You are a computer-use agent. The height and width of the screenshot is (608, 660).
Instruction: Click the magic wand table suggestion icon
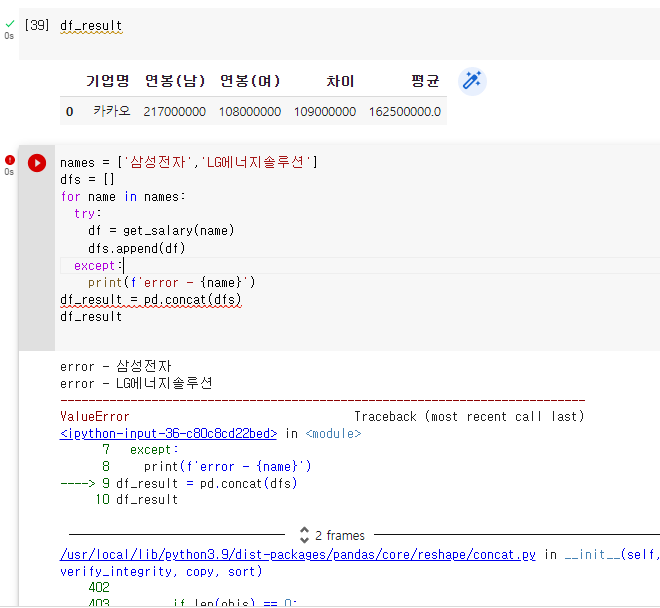[x=472, y=81]
